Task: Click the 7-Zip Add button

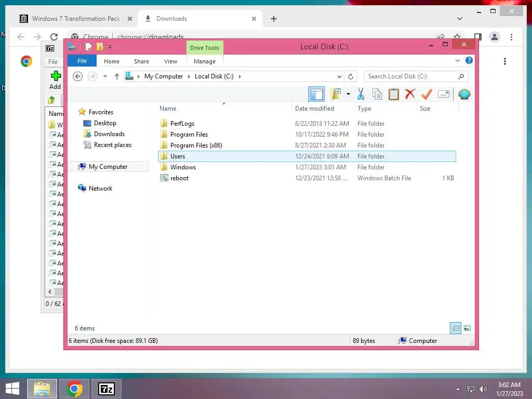Action: pos(55,80)
